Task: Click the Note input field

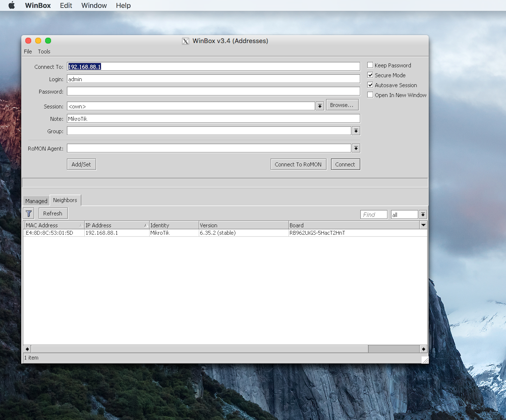Action: 213,119
